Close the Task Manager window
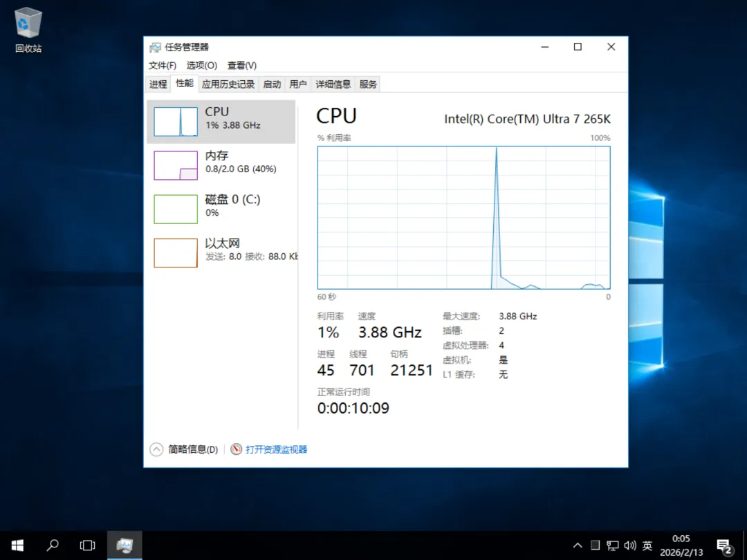This screenshot has height=560, width=747. point(611,47)
